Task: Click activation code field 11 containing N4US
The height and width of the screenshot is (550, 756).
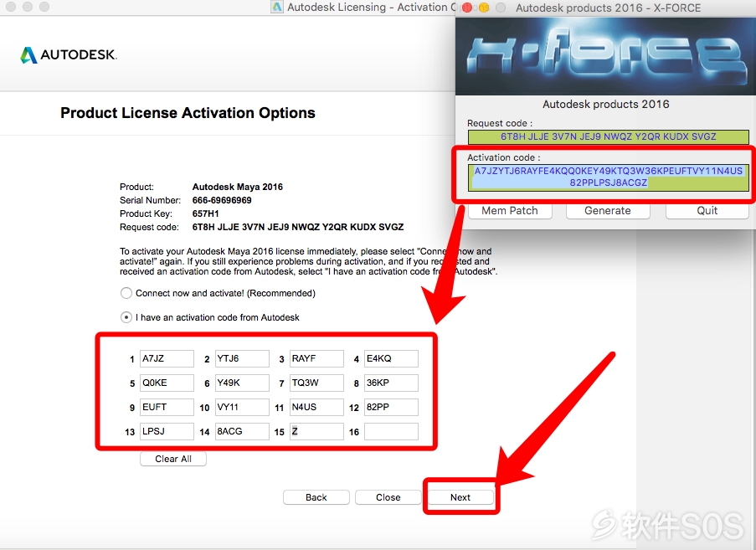Action: 316,407
